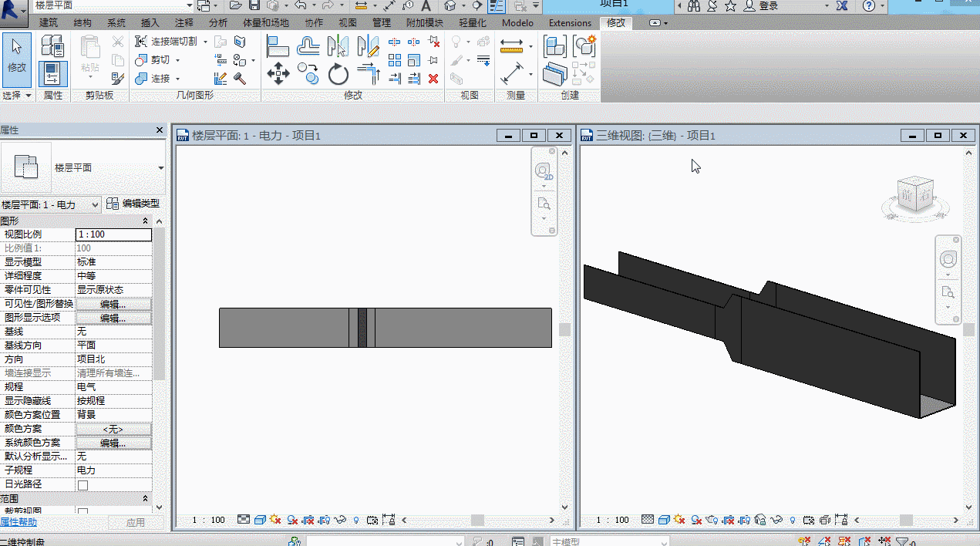Screen dimensions: 980x546
Task: Choose the Offset tool
Action: pyautogui.click(x=308, y=46)
